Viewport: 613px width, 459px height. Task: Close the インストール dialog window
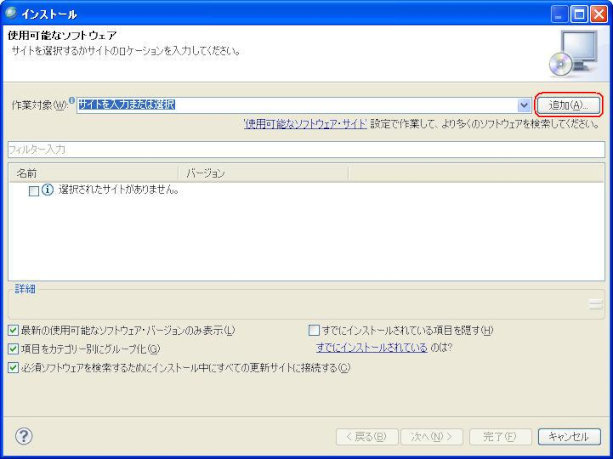point(599,14)
